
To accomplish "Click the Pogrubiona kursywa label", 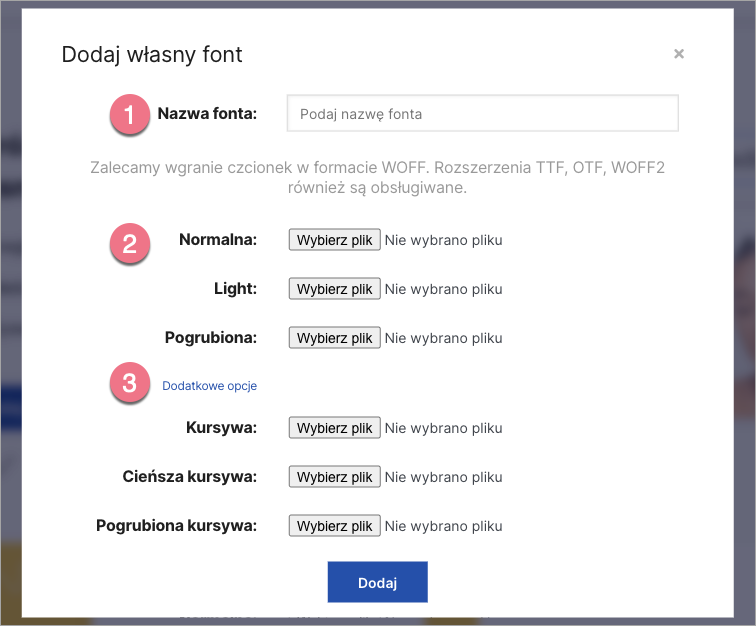I will click(176, 526).
